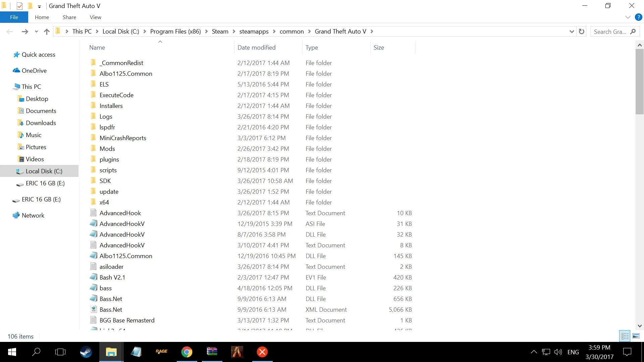
Task: Open the View ribbon tab
Action: tap(95, 17)
